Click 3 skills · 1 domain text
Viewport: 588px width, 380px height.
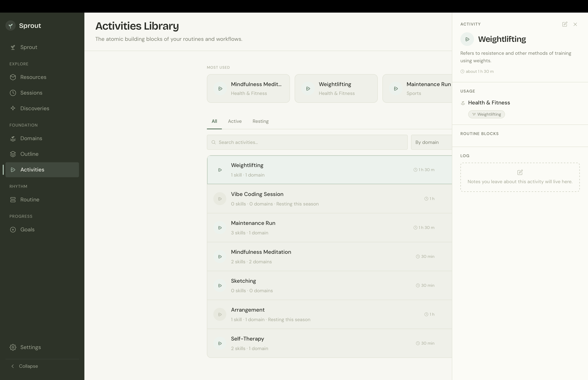[x=249, y=233]
